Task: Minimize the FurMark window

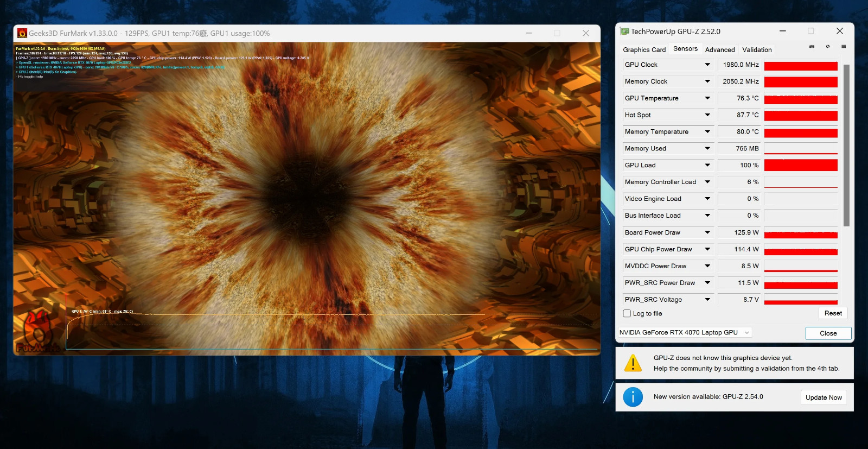Action: (x=529, y=33)
